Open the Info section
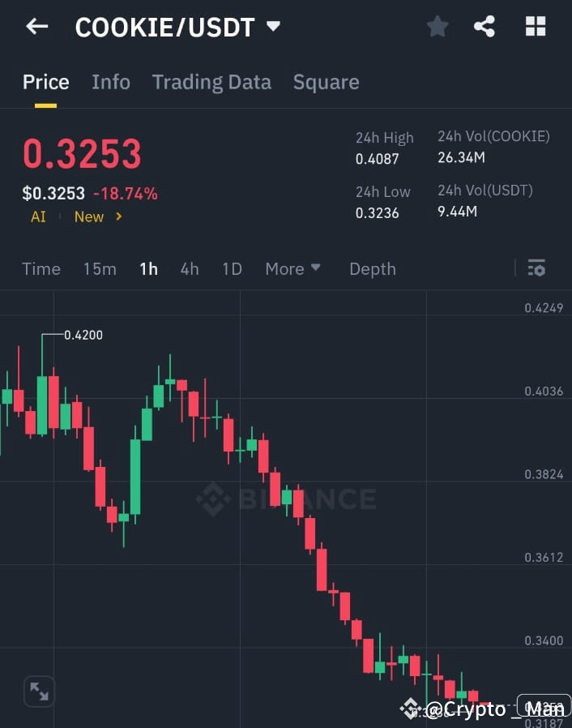 tap(111, 82)
